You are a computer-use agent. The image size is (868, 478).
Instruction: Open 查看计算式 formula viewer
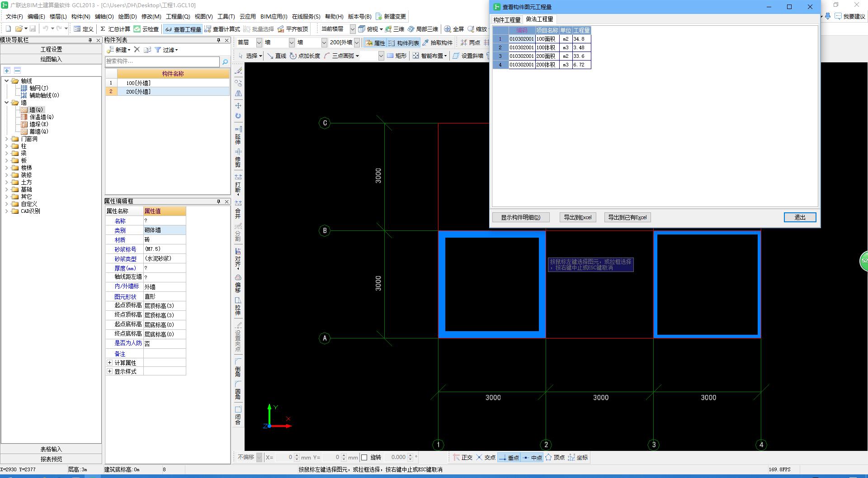click(222, 29)
